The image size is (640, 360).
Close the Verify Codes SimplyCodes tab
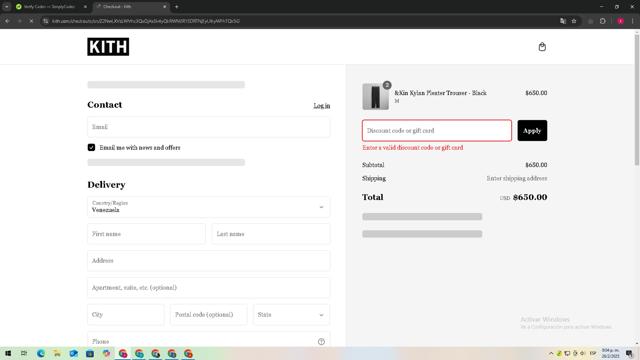(85, 7)
